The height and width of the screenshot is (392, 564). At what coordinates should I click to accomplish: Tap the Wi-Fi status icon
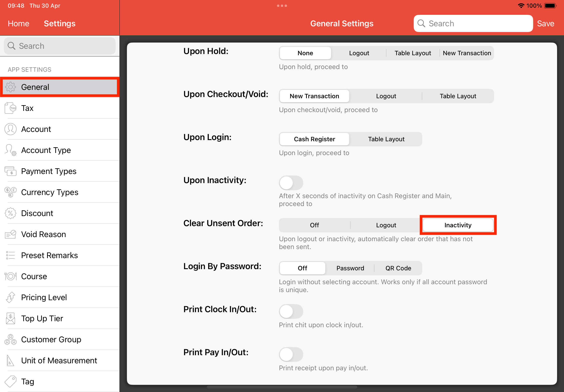tap(521, 6)
